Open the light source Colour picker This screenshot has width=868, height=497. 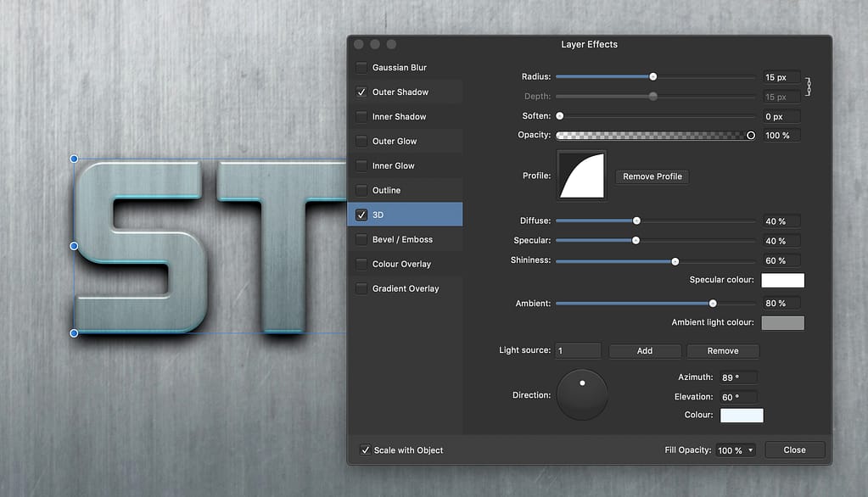(x=741, y=415)
